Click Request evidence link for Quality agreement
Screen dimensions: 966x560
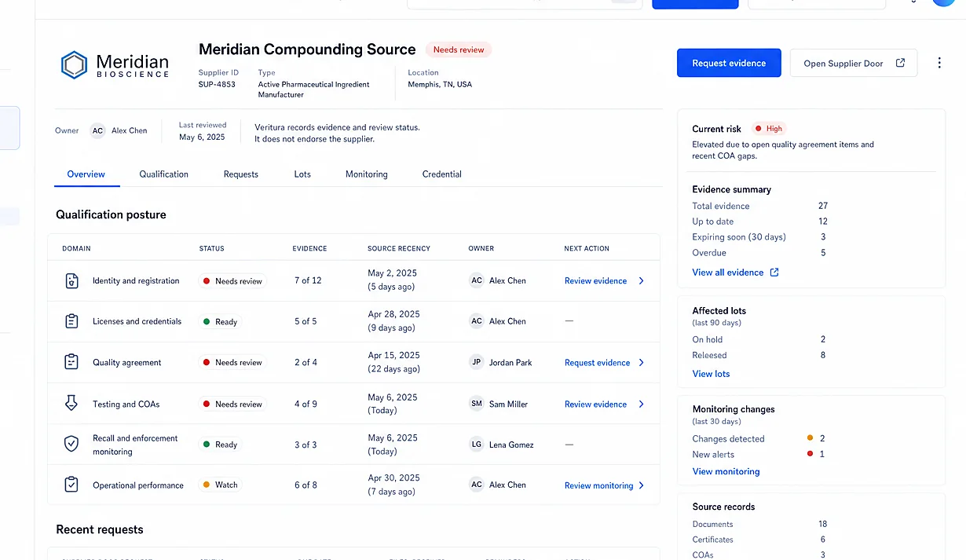pos(597,362)
